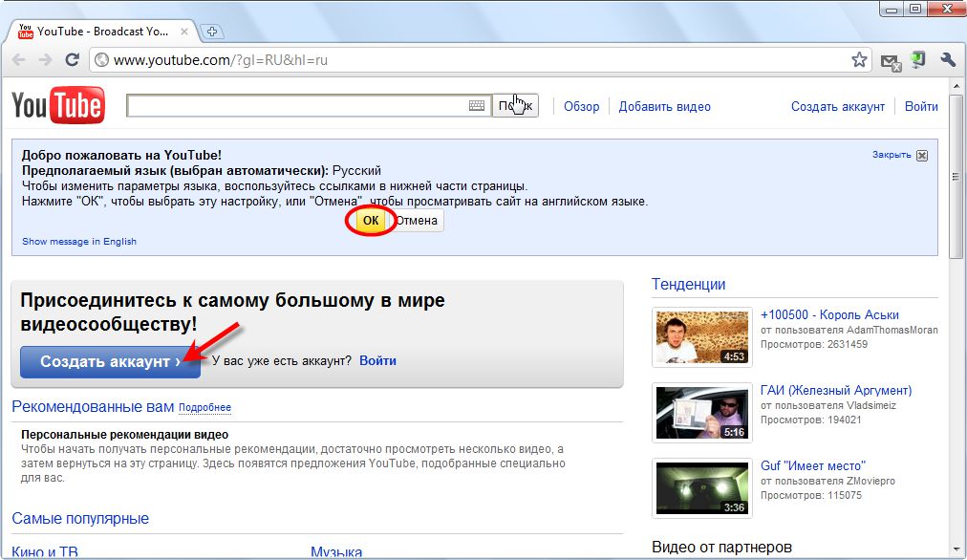Click the Подробнее link
This screenshot has height=560, width=967.
(x=204, y=408)
